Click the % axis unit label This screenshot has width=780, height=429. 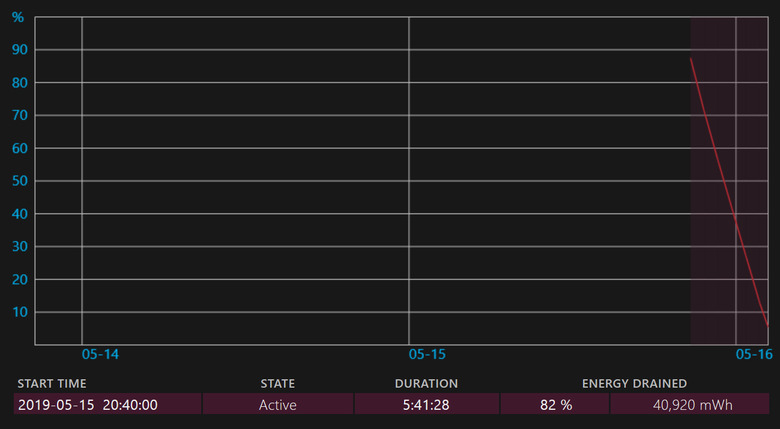click(18, 17)
